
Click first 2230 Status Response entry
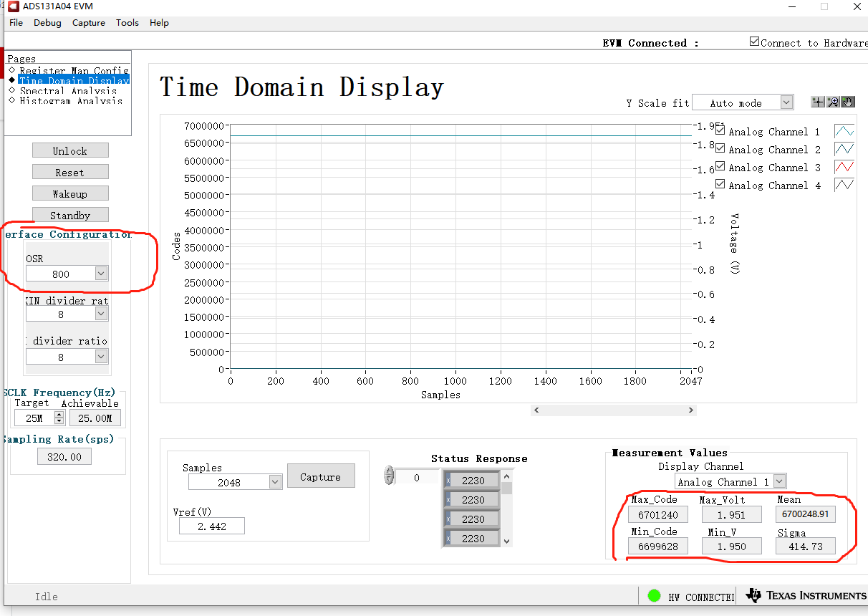click(x=473, y=481)
